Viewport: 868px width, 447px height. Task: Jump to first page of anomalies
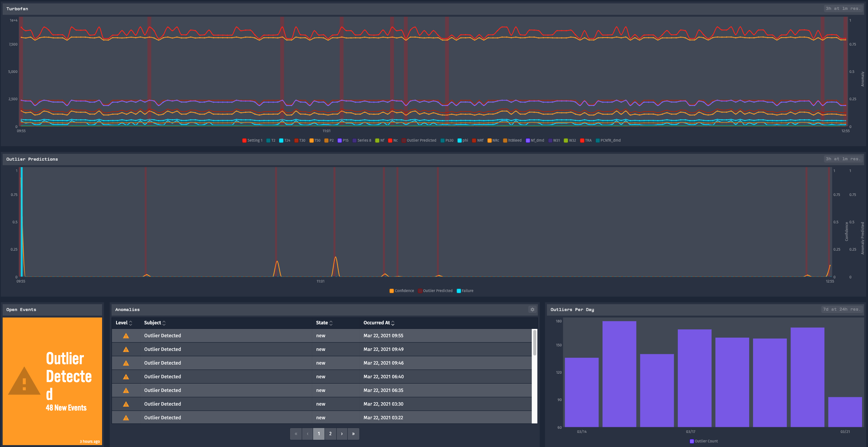point(296,434)
